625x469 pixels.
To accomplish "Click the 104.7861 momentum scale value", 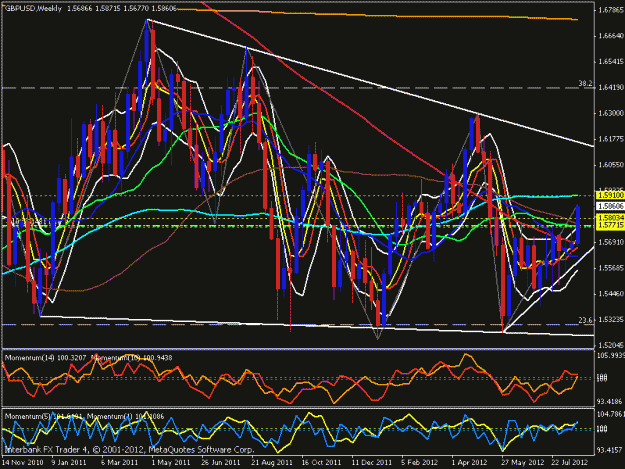I will coord(611,414).
